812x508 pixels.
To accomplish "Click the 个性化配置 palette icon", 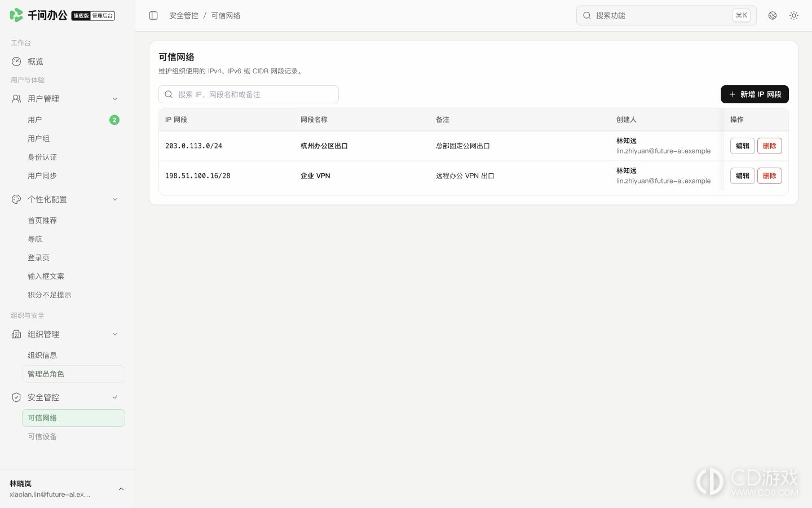I will [x=16, y=199].
